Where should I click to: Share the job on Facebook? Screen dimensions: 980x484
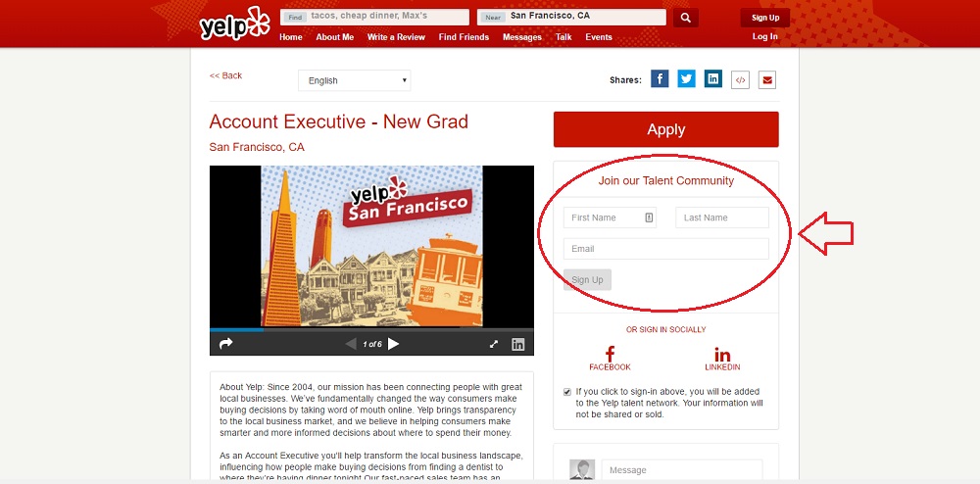tap(660, 78)
